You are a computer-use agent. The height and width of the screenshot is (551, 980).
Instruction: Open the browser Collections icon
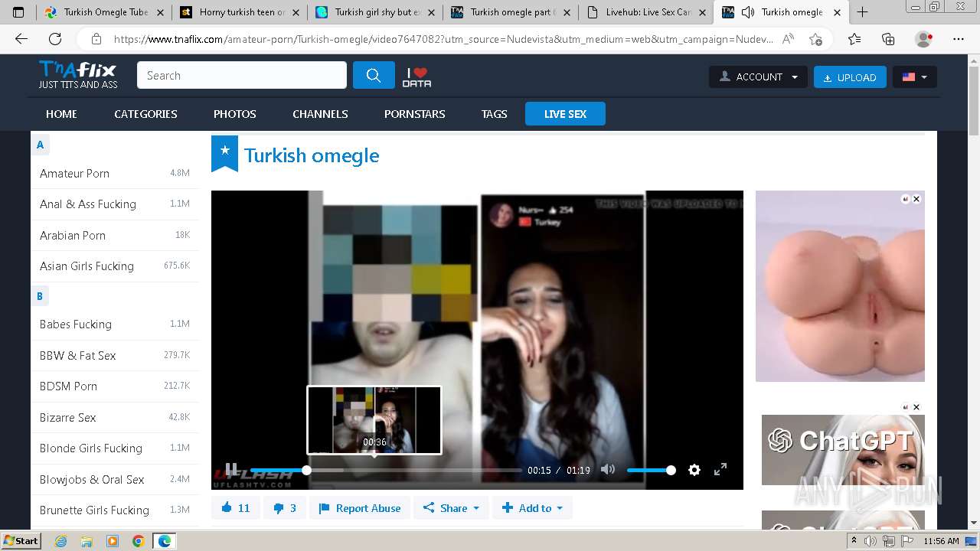tap(888, 39)
